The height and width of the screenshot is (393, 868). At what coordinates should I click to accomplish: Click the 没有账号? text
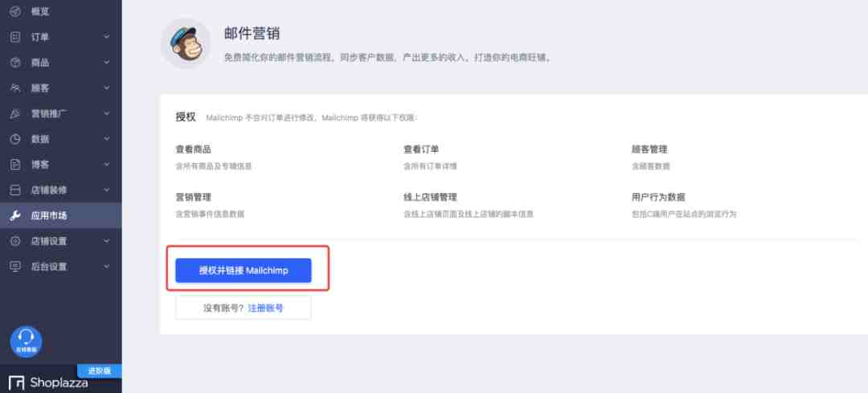[223, 308]
